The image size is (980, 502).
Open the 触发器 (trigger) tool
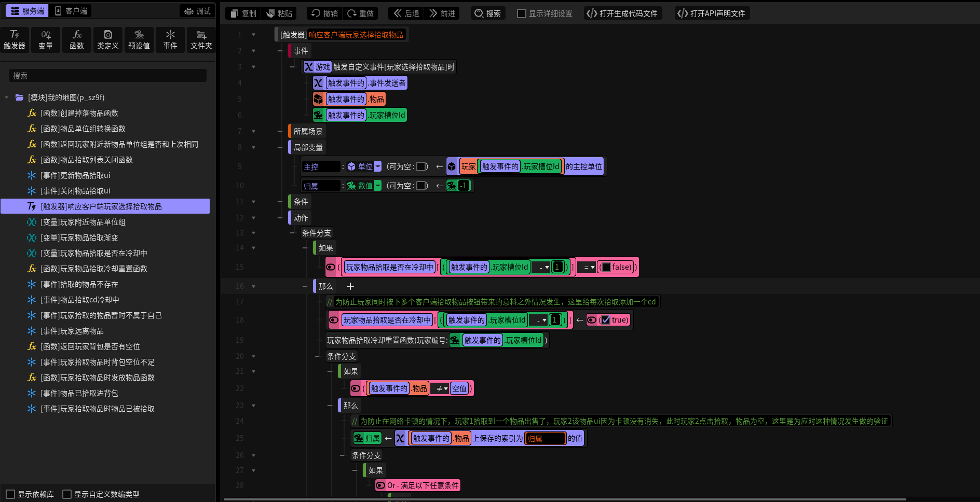click(x=15, y=40)
